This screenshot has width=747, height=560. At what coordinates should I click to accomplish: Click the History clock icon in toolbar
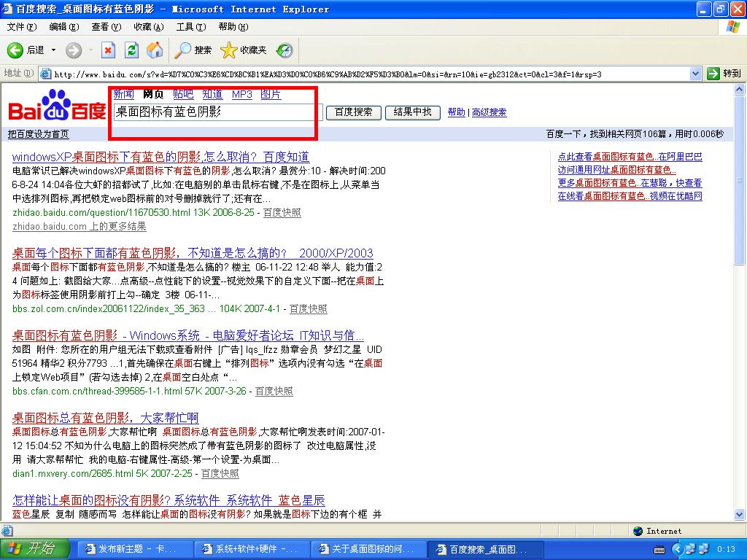click(285, 50)
